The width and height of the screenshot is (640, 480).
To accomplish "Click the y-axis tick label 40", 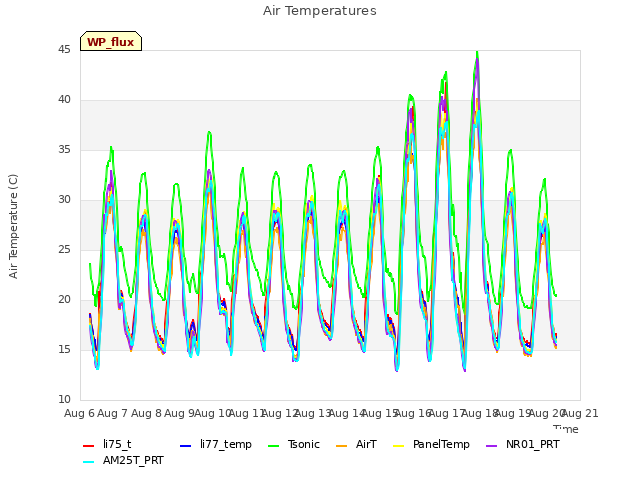I will coord(64,100).
